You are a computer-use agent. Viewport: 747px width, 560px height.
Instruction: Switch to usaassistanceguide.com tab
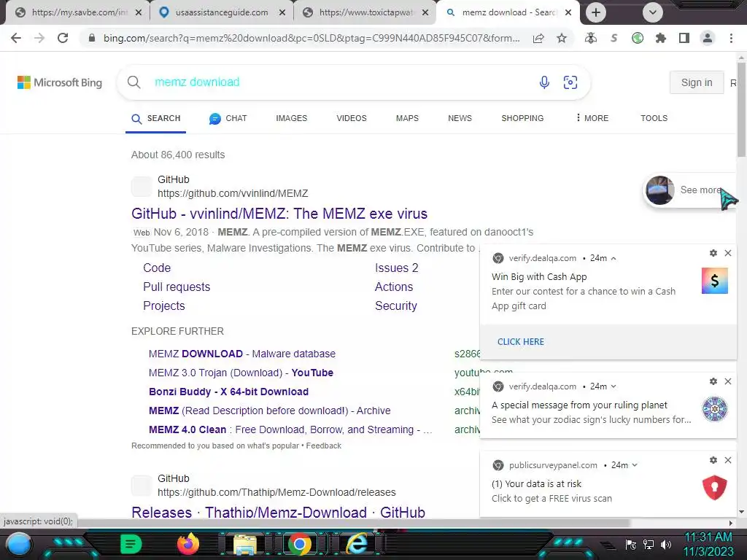[222, 12]
